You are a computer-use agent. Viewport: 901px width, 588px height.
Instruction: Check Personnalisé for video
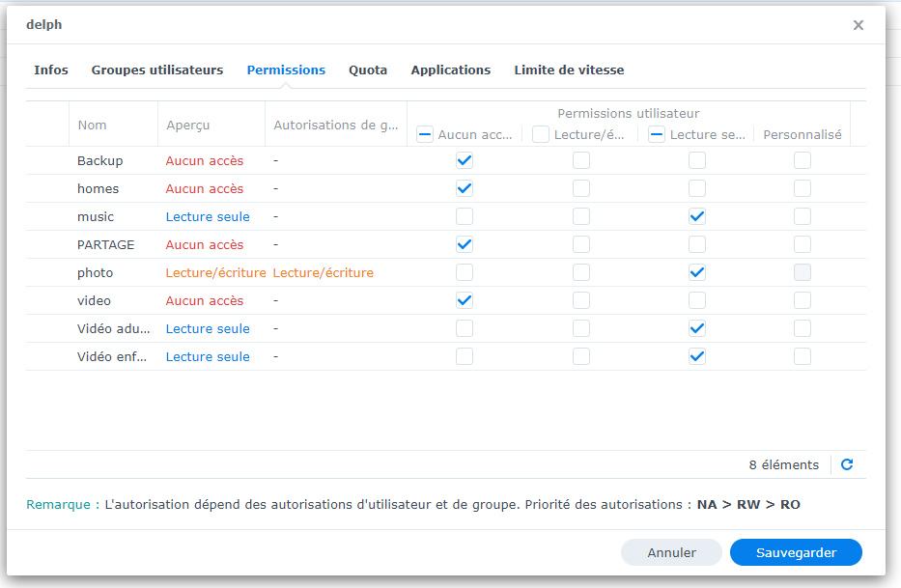[802, 300]
